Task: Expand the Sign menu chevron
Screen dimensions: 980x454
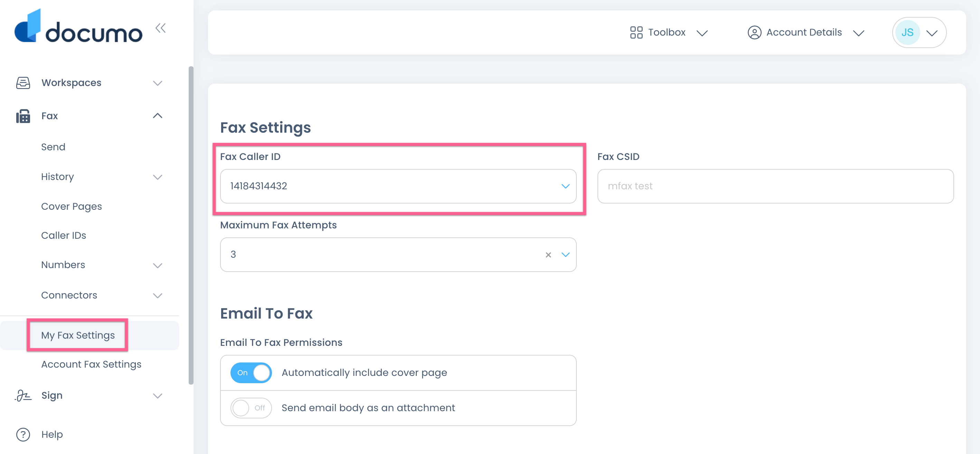Action: tap(158, 396)
